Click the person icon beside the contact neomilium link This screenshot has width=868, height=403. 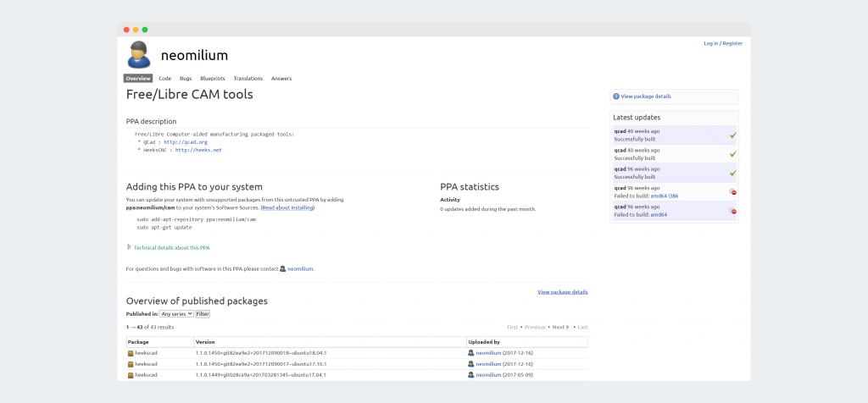click(x=283, y=268)
